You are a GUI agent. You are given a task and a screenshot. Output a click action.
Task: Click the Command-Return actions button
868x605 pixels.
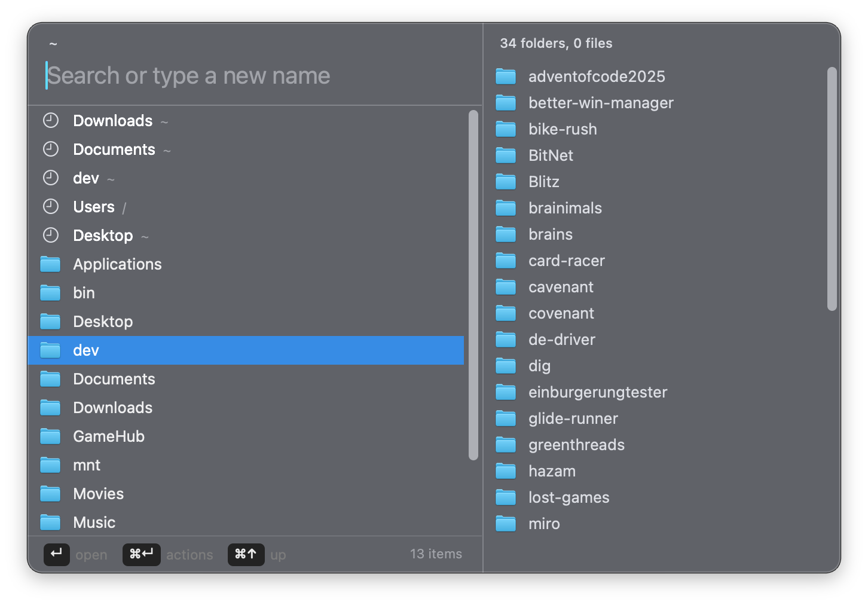[142, 554]
